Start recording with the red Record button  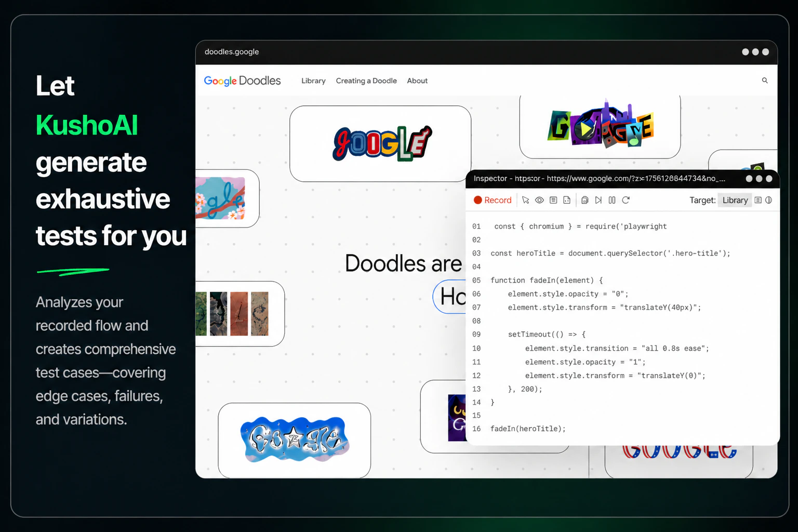click(x=493, y=200)
